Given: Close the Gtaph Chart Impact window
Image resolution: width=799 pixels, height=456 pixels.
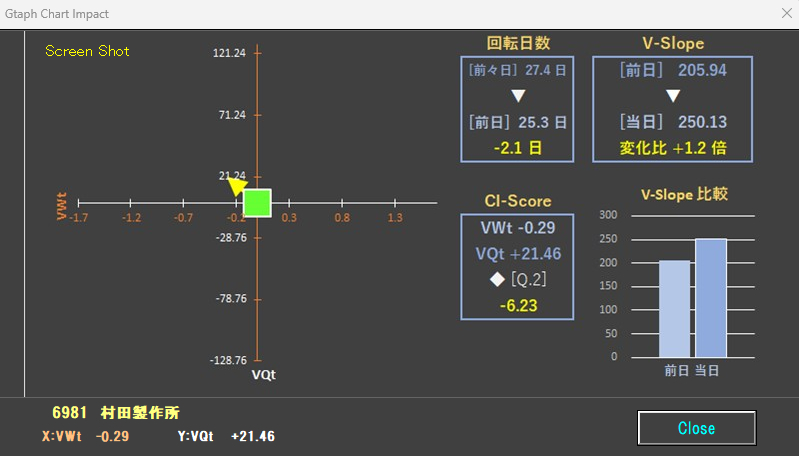Looking at the screenshot, I should point(787,13).
